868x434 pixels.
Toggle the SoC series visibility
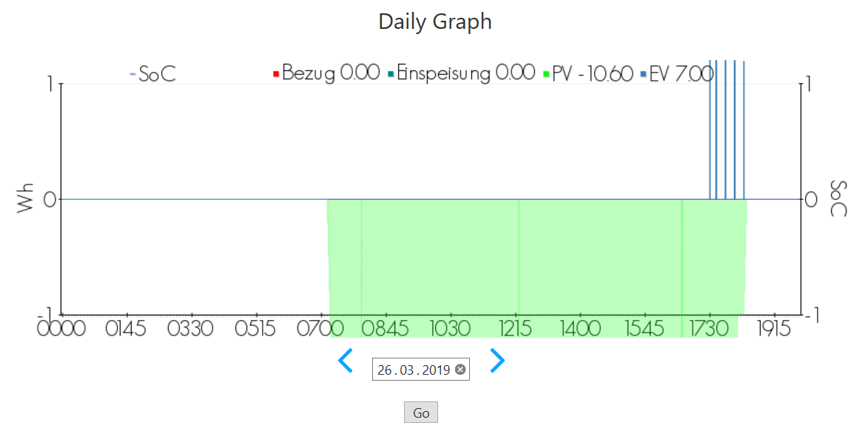(x=152, y=73)
